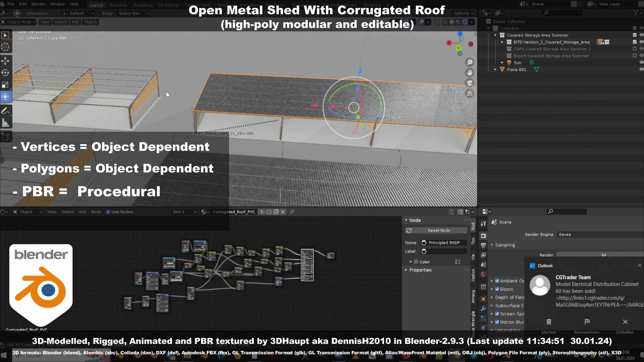The width and height of the screenshot is (644, 362).
Task: Select the Measure tool
Action: tap(6, 123)
